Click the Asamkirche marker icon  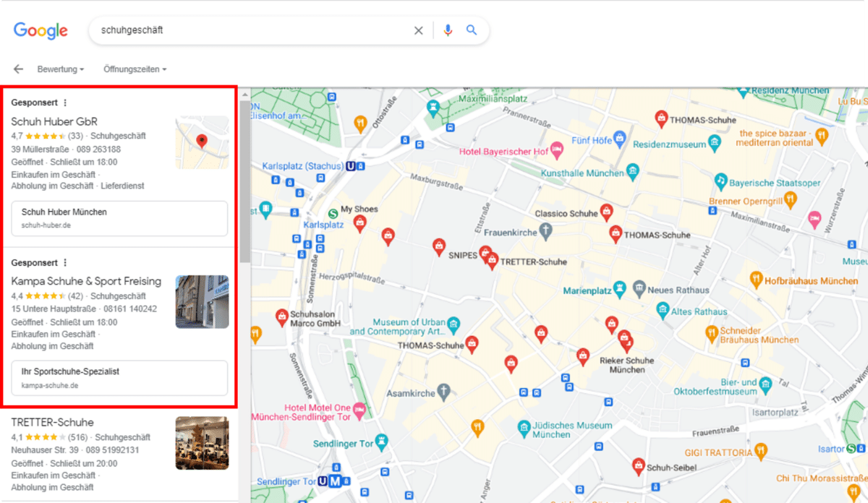pos(444,393)
